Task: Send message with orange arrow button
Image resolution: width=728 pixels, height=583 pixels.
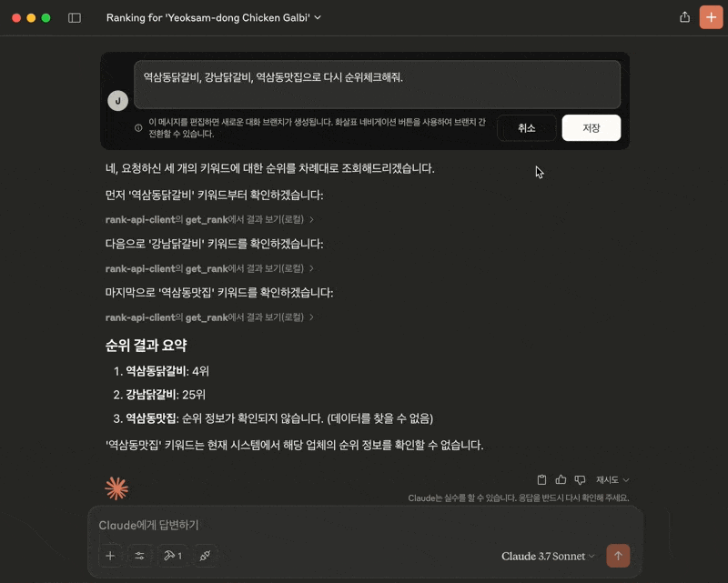Action: [618, 556]
